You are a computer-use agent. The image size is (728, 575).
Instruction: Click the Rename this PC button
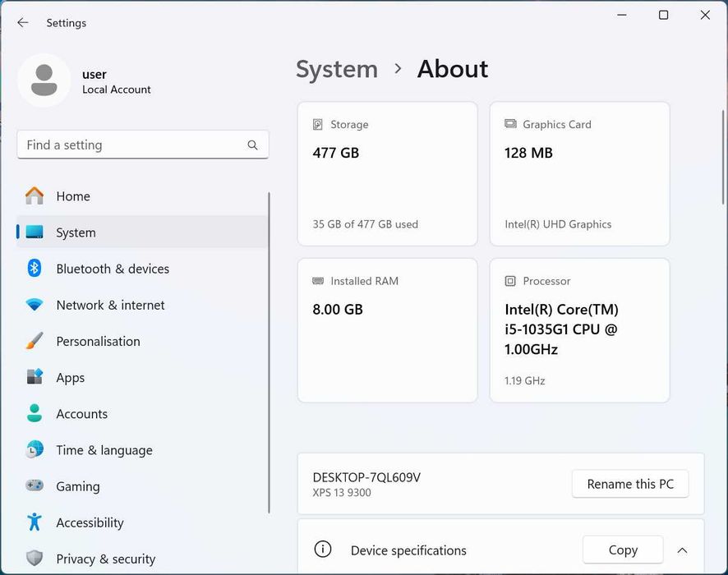630,484
